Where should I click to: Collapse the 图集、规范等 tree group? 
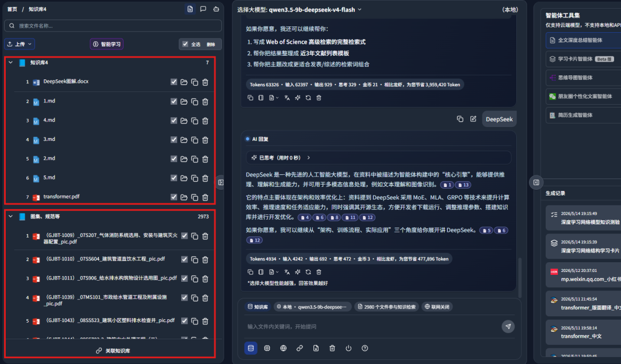tap(11, 216)
